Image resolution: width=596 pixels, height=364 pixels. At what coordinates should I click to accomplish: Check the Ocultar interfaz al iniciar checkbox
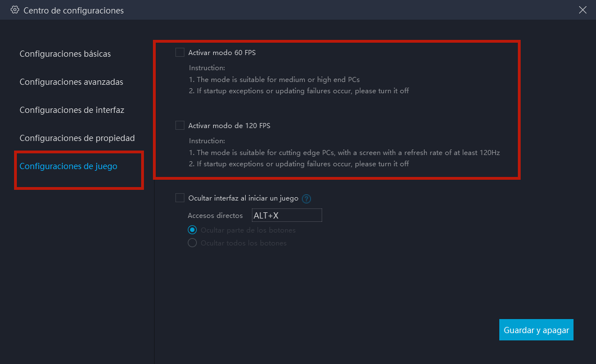click(180, 198)
